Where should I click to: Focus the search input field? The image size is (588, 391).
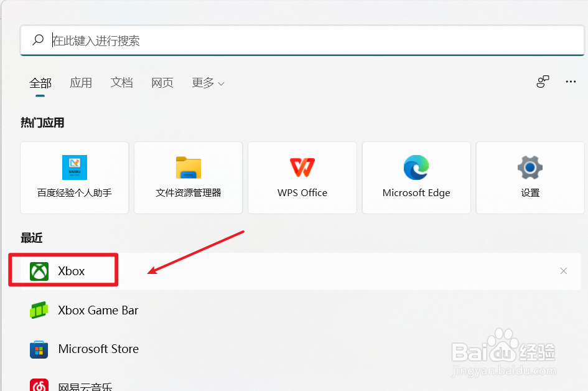click(302, 40)
